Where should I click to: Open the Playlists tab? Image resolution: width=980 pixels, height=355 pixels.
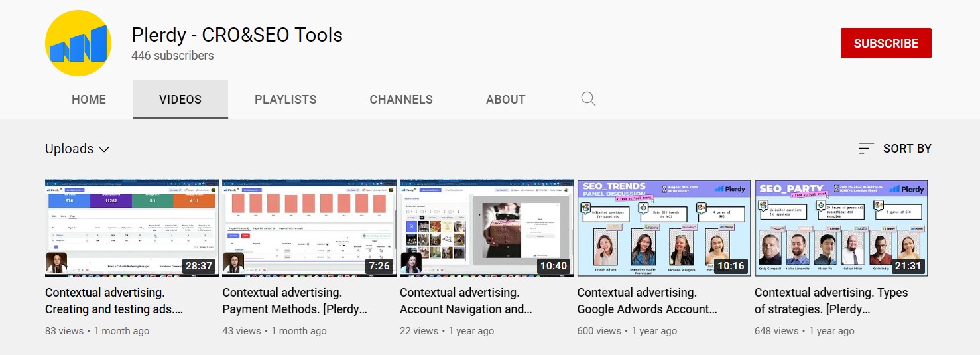(x=286, y=99)
